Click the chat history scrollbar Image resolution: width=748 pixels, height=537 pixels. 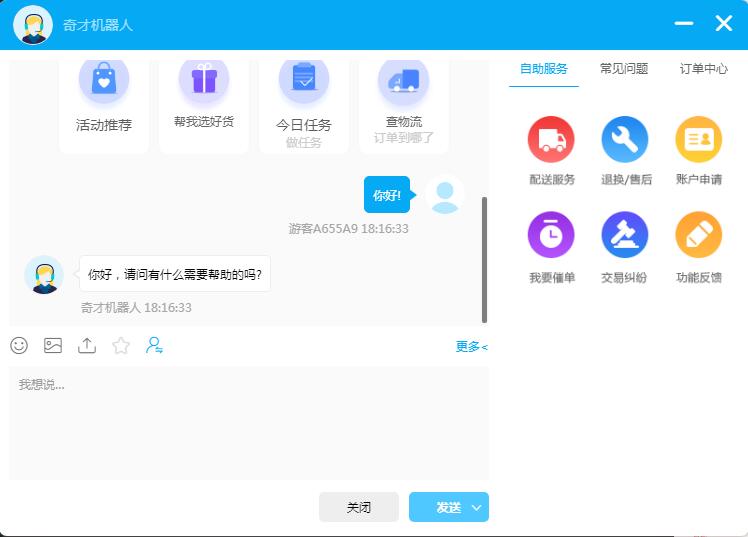coord(485,258)
